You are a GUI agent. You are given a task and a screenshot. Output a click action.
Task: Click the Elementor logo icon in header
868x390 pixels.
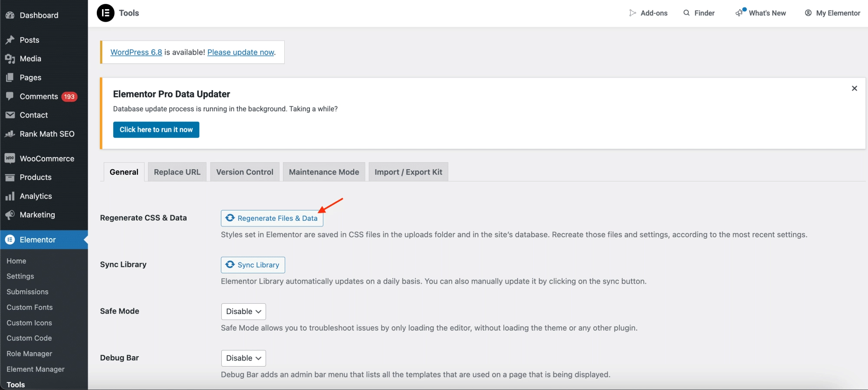(x=105, y=13)
